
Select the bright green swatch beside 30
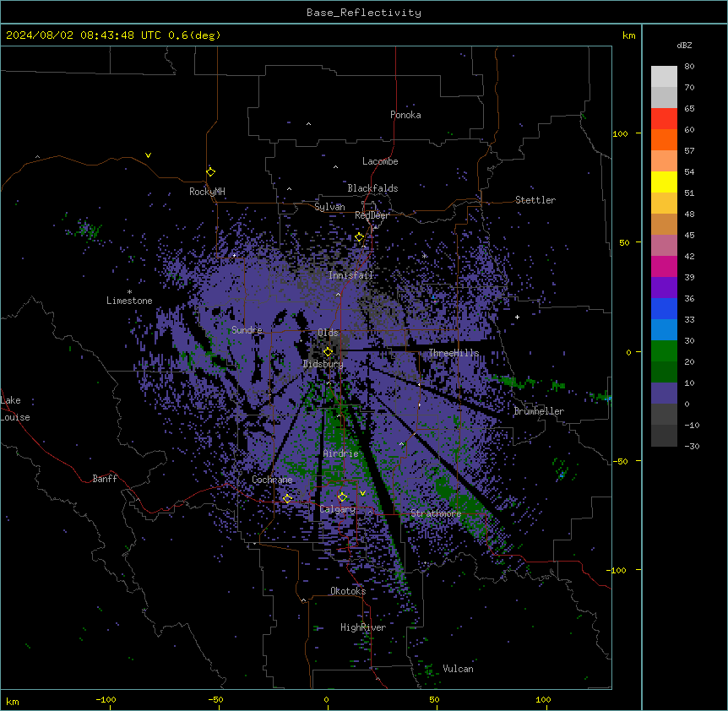click(664, 351)
